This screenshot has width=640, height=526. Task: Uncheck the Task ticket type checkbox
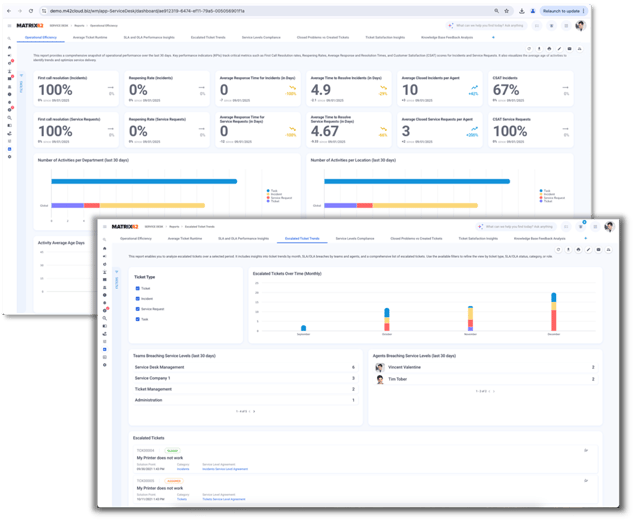coord(137,320)
